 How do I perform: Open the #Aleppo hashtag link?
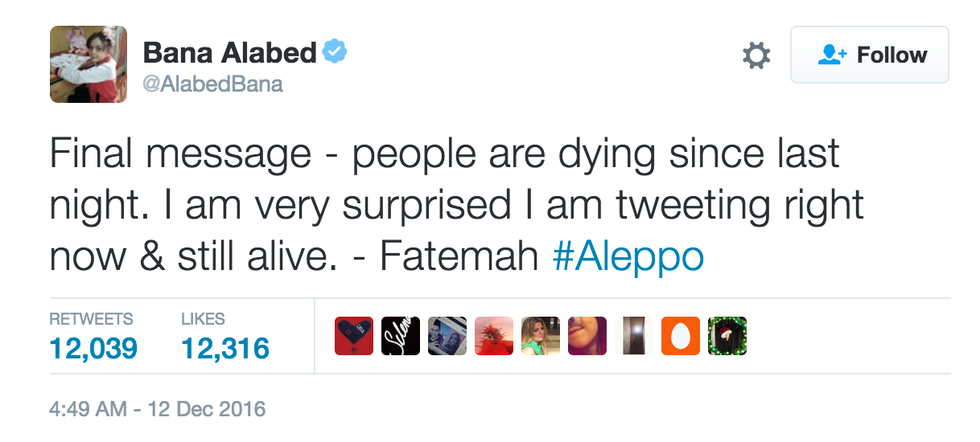coord(627,256)
